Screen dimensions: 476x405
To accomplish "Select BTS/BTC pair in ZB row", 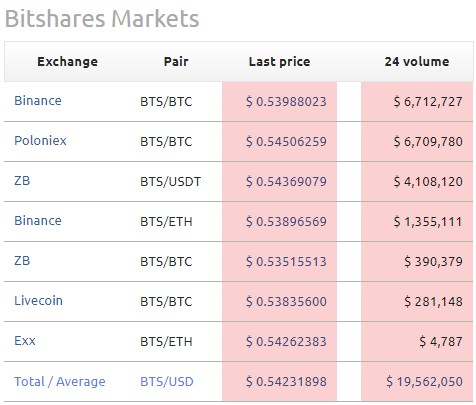I will click(166, 262).
